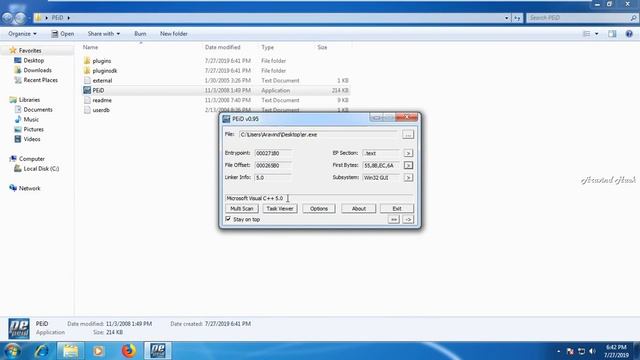Open Firefox from the taskbar

pos(129,351)
